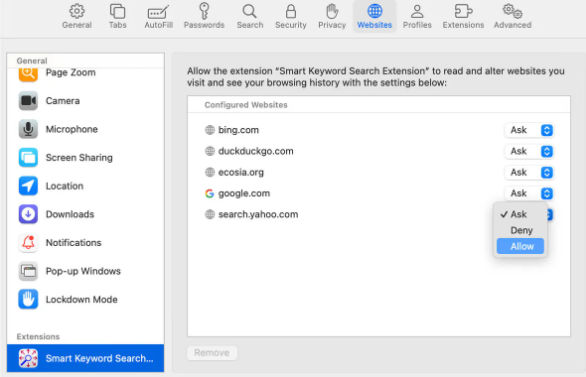Choose Deny in the open popup menu
The height and width of the screenshot is (377, 586).
[x=520, y=231]
